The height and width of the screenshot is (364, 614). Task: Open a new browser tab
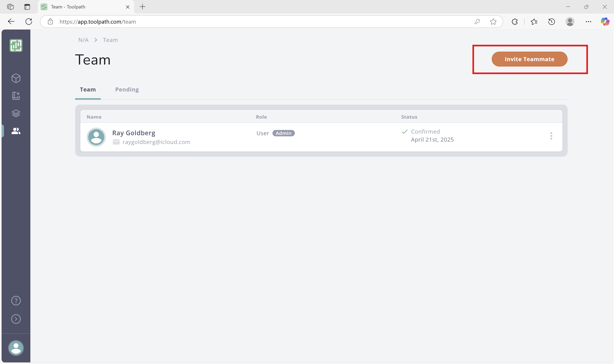(x=143, y=7)
